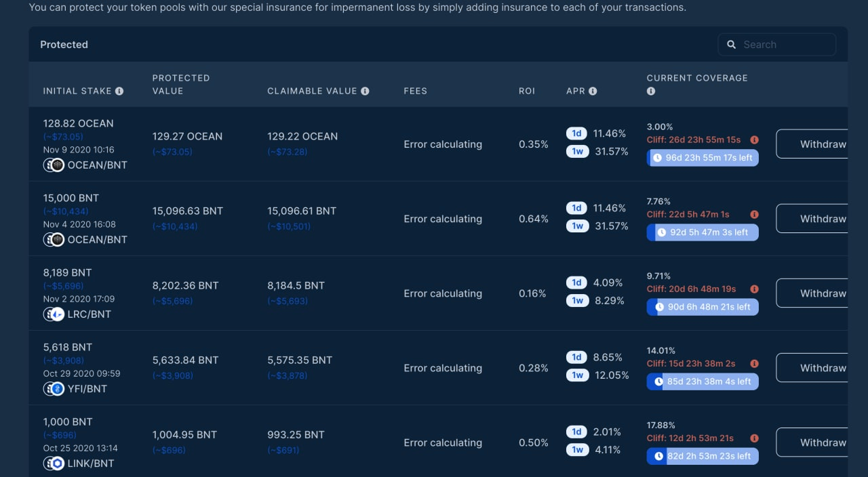Withdraw from the top OCEAN/BNT position

click(x=823, y=144)
